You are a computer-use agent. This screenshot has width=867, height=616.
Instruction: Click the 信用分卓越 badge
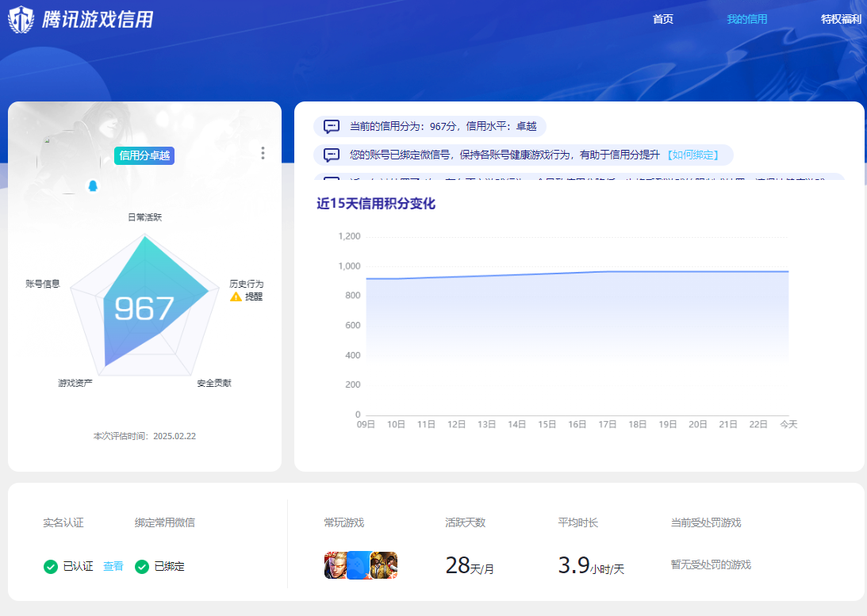[144, 156]
